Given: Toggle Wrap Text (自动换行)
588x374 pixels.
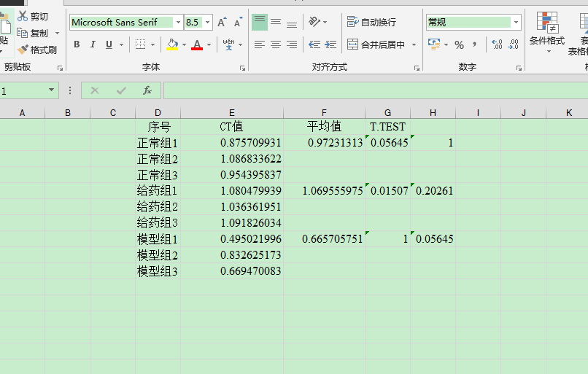Looking at the screenshot, I should pyautogui.click(x=371, y=22).
